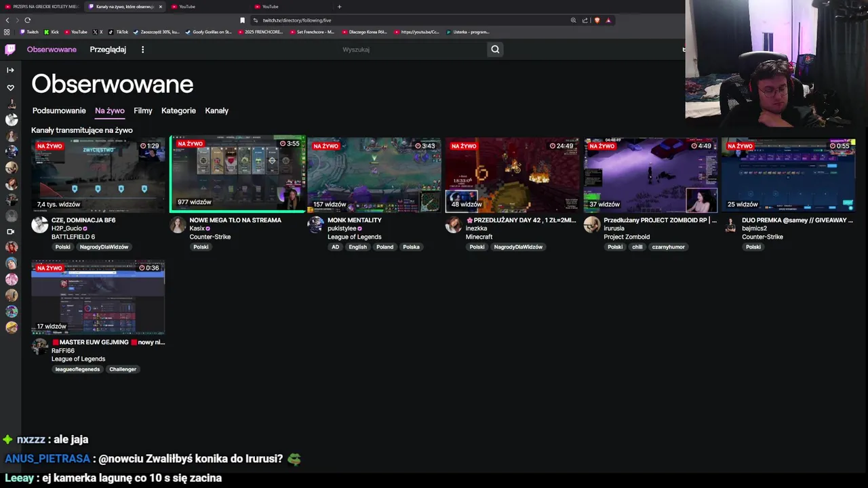Click the czarnyhumor tag

point(669,247)
